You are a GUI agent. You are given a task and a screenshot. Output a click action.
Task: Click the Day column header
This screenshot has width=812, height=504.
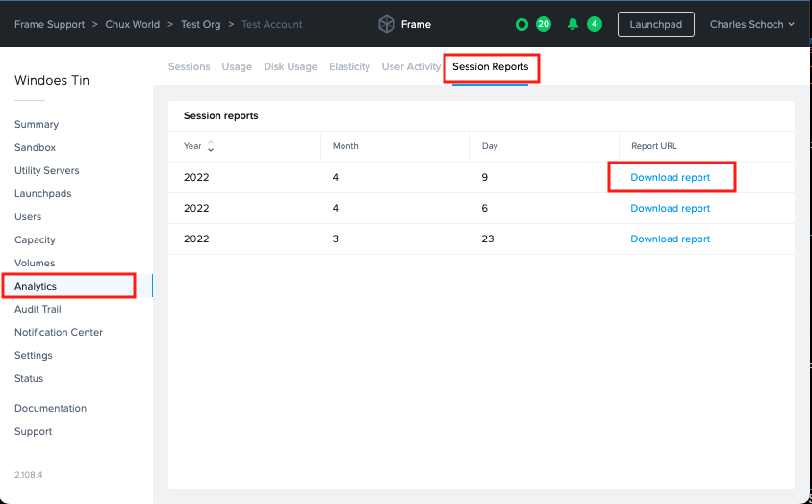(490, 146)
